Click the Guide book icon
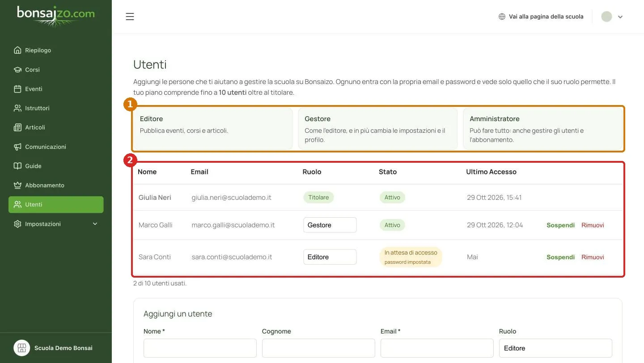 (17, 166)
